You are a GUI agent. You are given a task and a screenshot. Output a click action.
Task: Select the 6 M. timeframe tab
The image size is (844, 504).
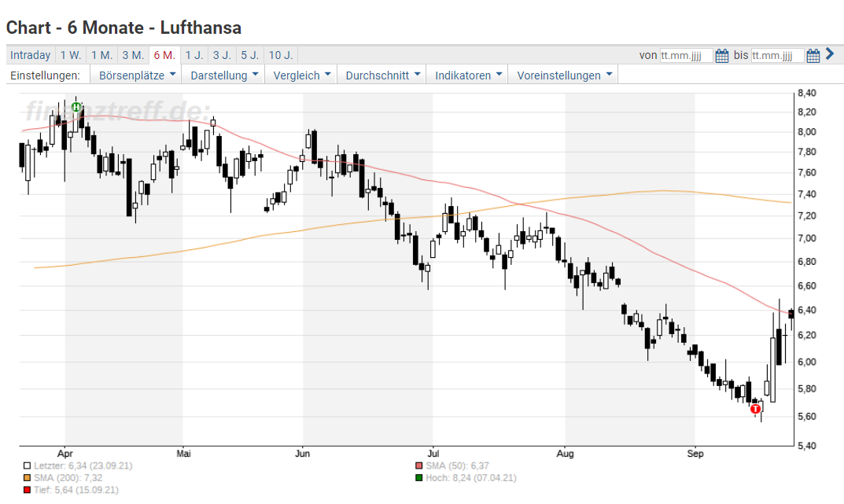(x=164, y=55)
